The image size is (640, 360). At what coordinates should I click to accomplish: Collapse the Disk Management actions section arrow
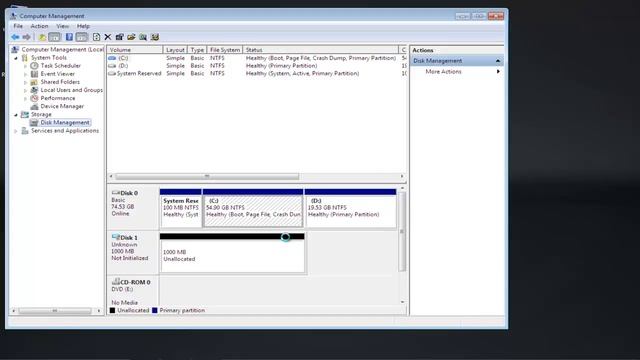(498, 61)
